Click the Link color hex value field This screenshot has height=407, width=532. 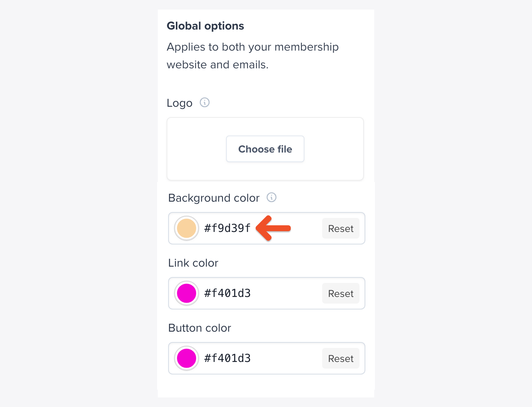click(x=228, y=293)
